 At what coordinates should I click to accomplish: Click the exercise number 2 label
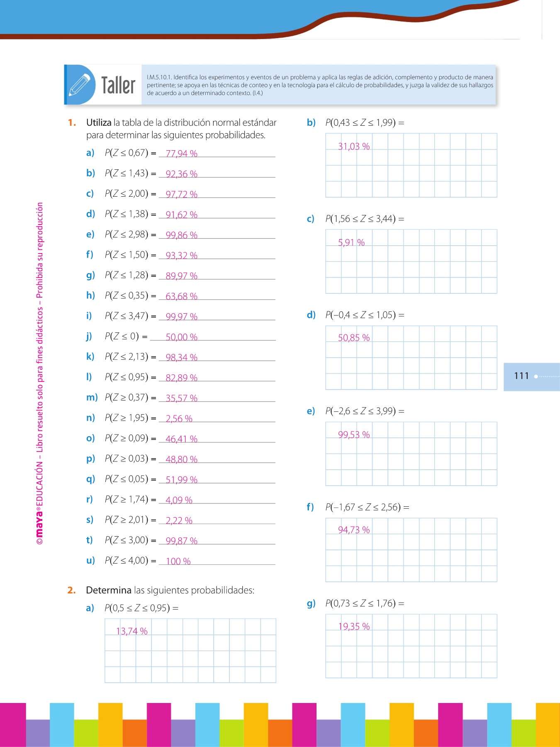tap(72, 590)
